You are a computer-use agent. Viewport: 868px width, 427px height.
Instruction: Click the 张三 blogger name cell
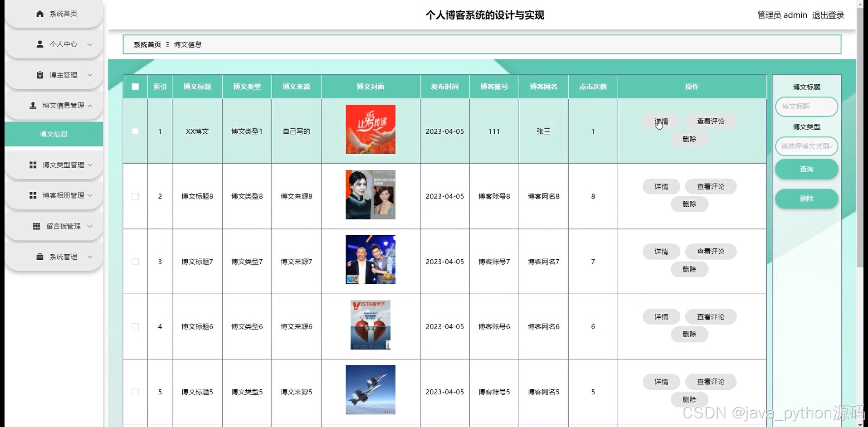click(543, 131)
